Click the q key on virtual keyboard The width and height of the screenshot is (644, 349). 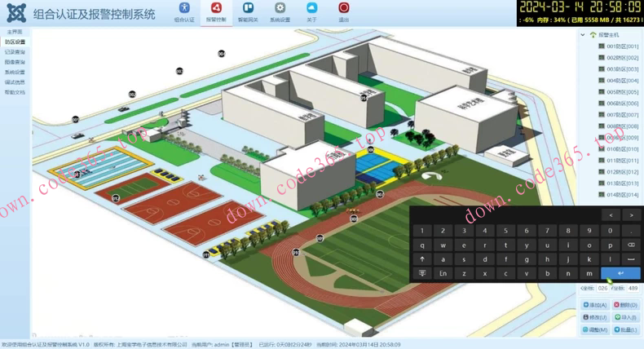421,245
